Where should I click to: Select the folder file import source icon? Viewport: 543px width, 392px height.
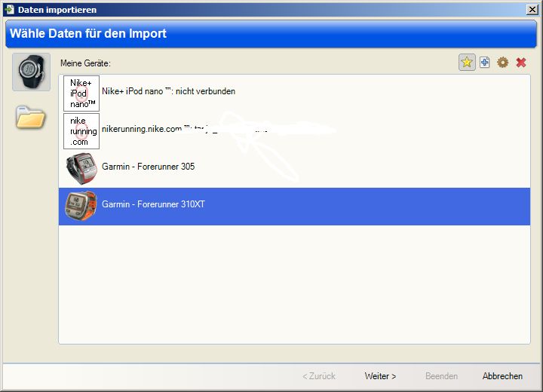(x=30, y=117)
